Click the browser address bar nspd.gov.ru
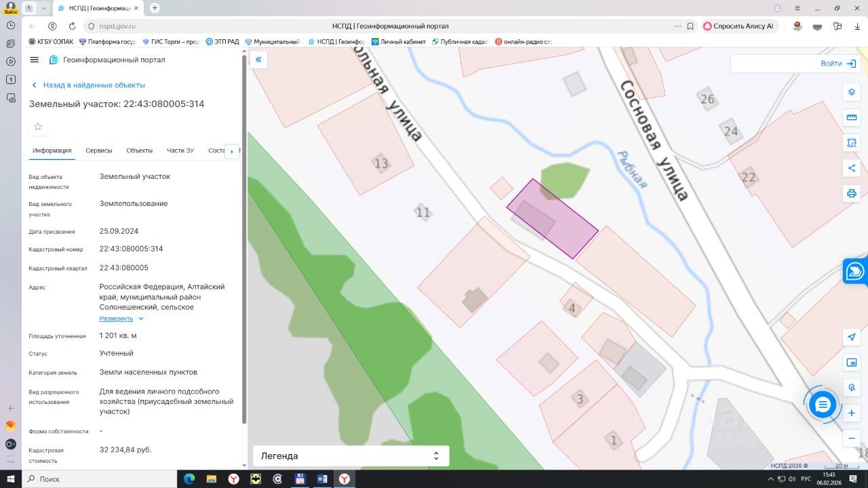The height and width of the screenshot is (488, 868). [390, 26]
